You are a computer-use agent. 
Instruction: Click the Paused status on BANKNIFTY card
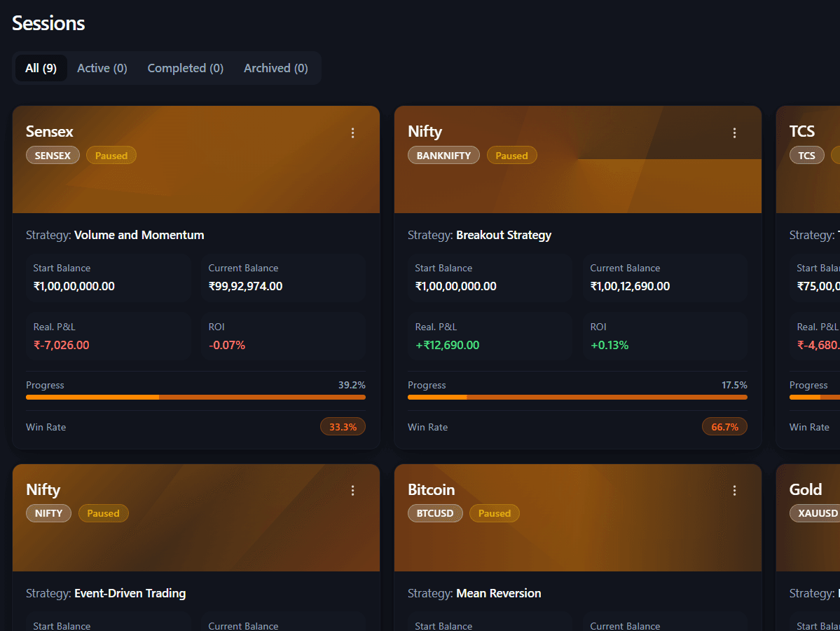511,156
